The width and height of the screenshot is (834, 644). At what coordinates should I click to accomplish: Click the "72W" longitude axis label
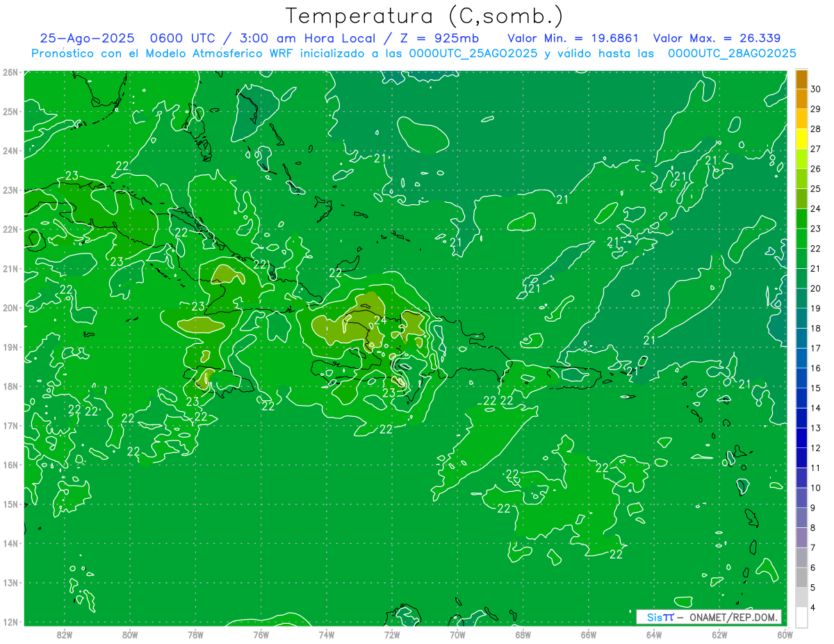(x=392, y=634)
